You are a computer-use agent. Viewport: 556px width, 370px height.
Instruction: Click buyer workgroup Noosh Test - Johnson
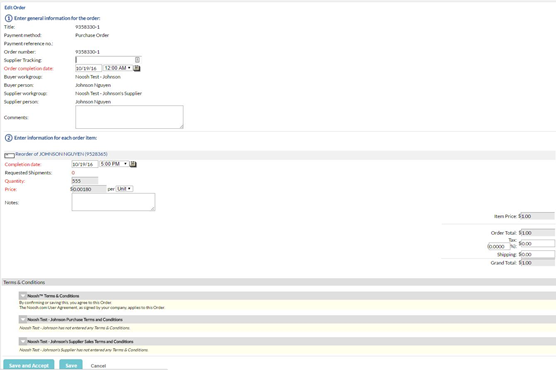click(x=98, y=77)
